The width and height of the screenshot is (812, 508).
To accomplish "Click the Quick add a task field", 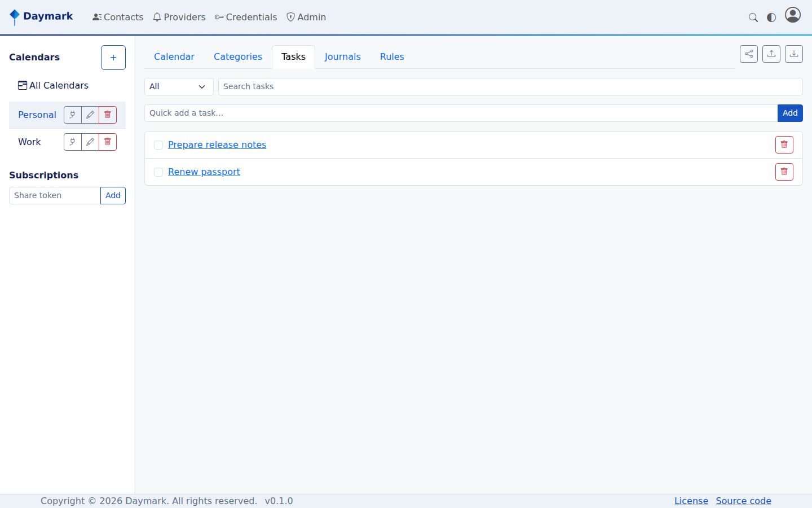I will (461, 113).
